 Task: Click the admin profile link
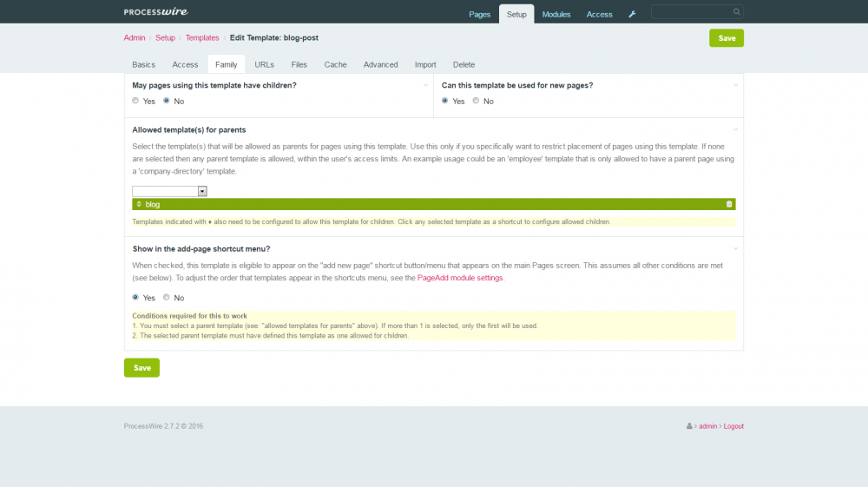coord(707,426)
